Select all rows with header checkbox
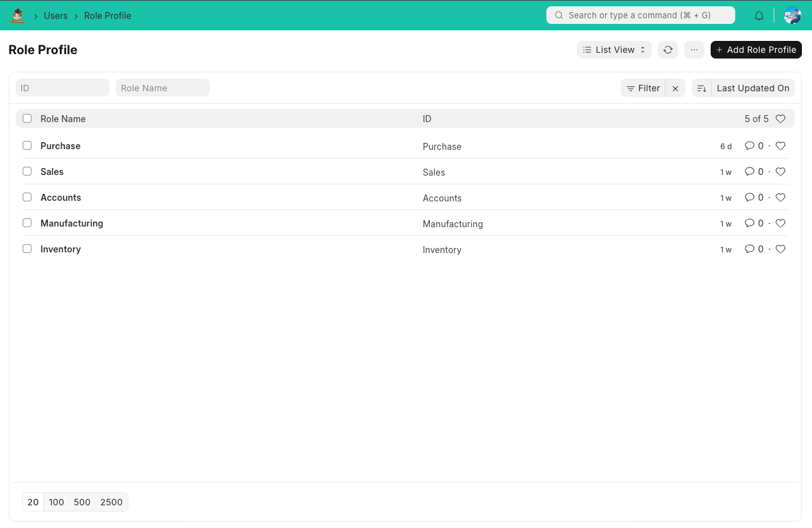This screenshot has width=812, height=528. 27,118
